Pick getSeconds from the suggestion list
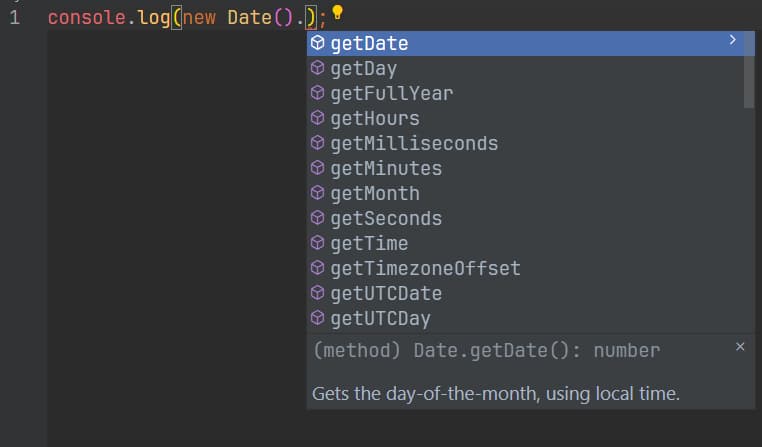The width and height of the screenshot is (762, 447). (x=525, y=218)
